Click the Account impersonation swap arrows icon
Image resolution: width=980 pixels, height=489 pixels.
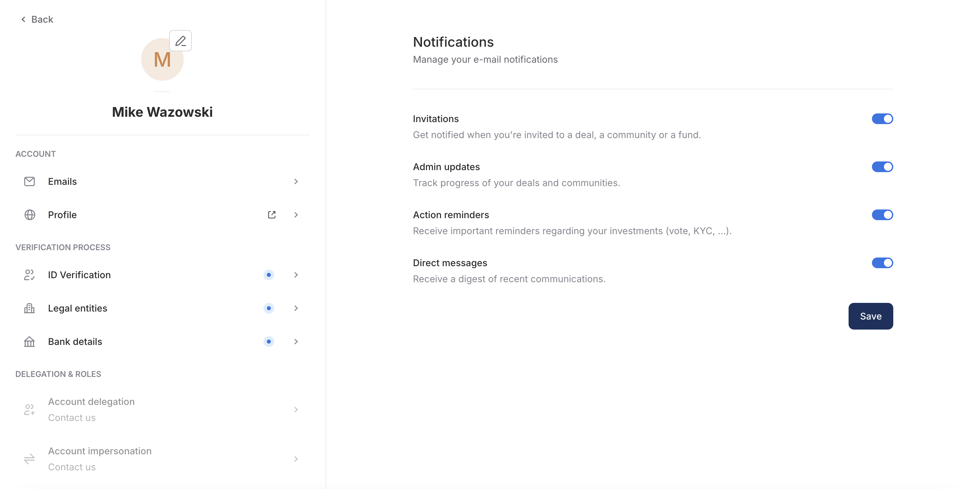(30, 459)
